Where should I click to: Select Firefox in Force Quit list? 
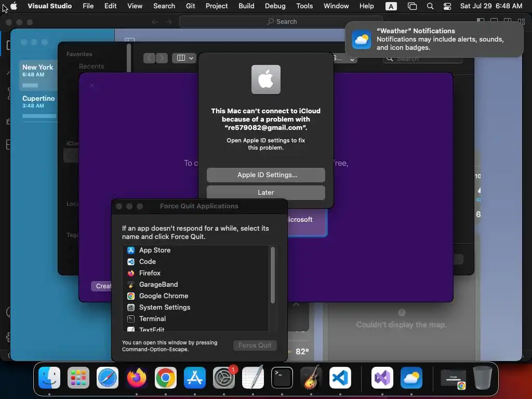tap(196, 273)
